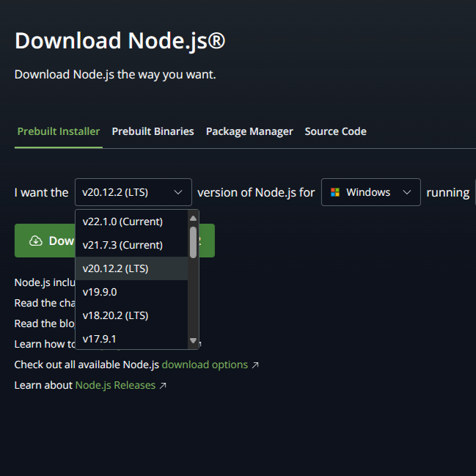Image resolution: width=476 pixels, height=476 pixels.
Task: Click the cloud download icon on the green button
Action: (x=35, y=241)
